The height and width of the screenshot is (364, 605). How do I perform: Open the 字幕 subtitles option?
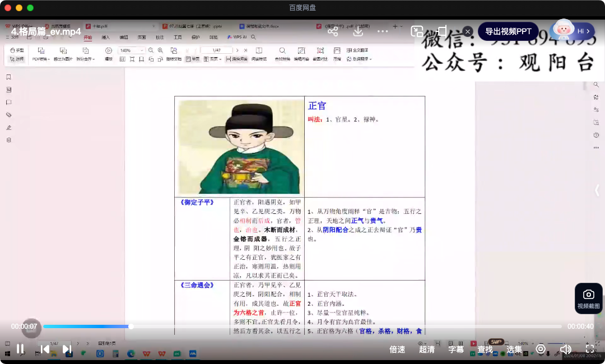coord(456,349)
